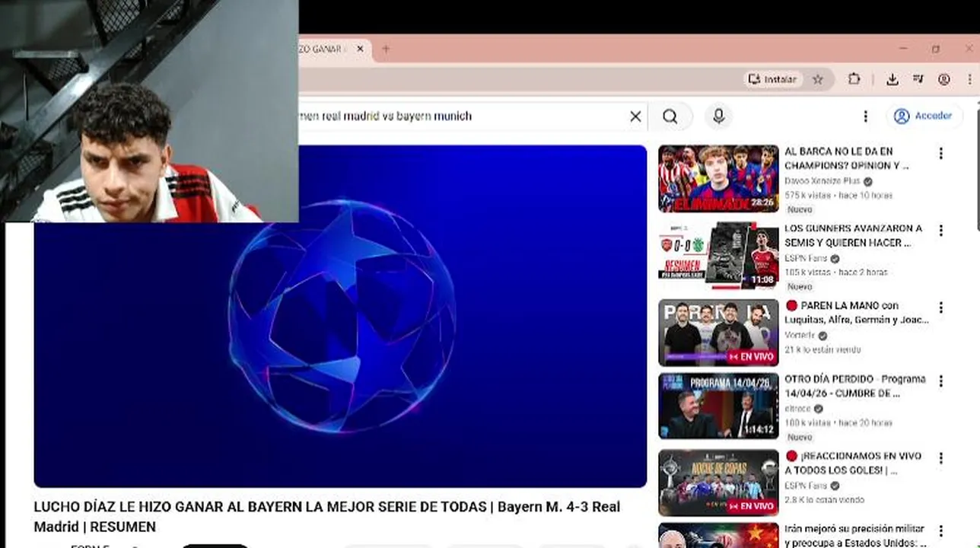980x548 pixels.
Task: Open 'LOS GUNNERS AVANZARON A SEMIS' video title
Action: tap(853, 235)
